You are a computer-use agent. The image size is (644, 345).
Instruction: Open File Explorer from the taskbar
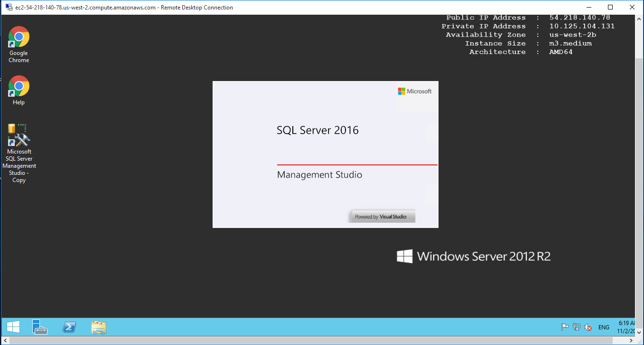(x=98, y=327)
